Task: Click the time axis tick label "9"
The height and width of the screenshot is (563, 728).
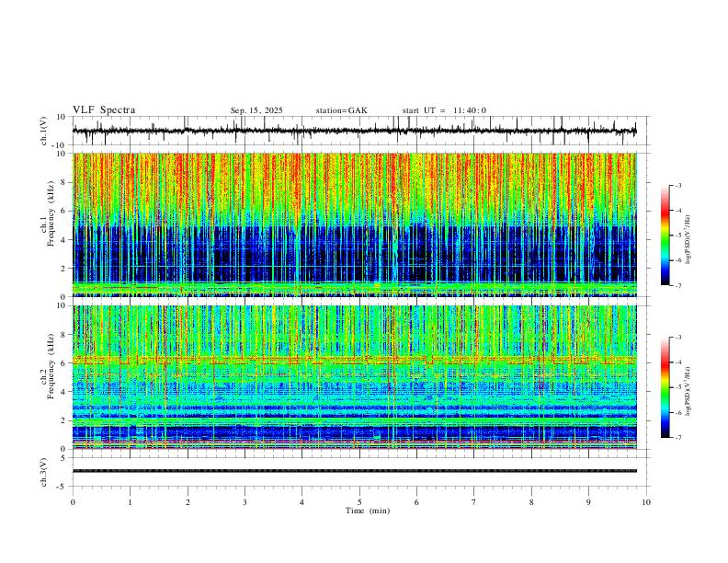Action: click(x=588, y=502)
